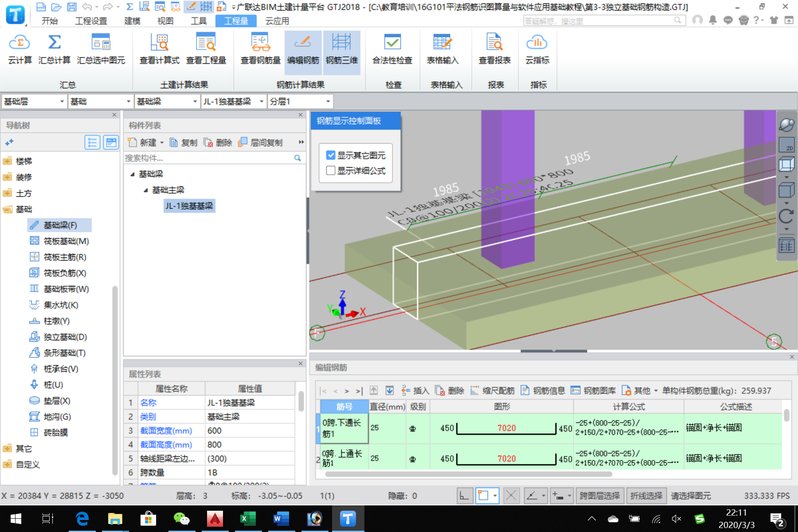
Task: Click the 云计算 cloud calculate icon
Action: point(20,49)
